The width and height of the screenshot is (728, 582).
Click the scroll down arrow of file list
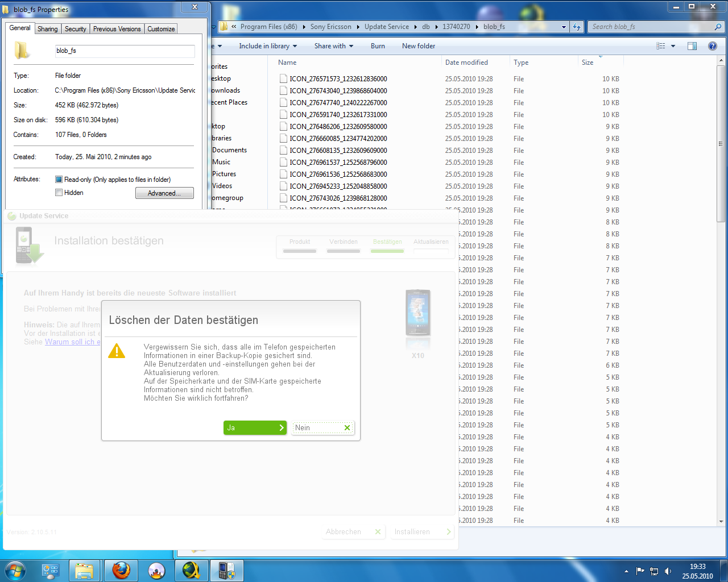tap(721, 521)
